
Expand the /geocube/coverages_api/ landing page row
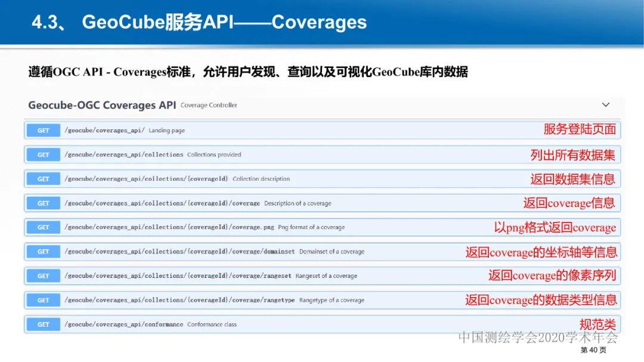[104, 131]
